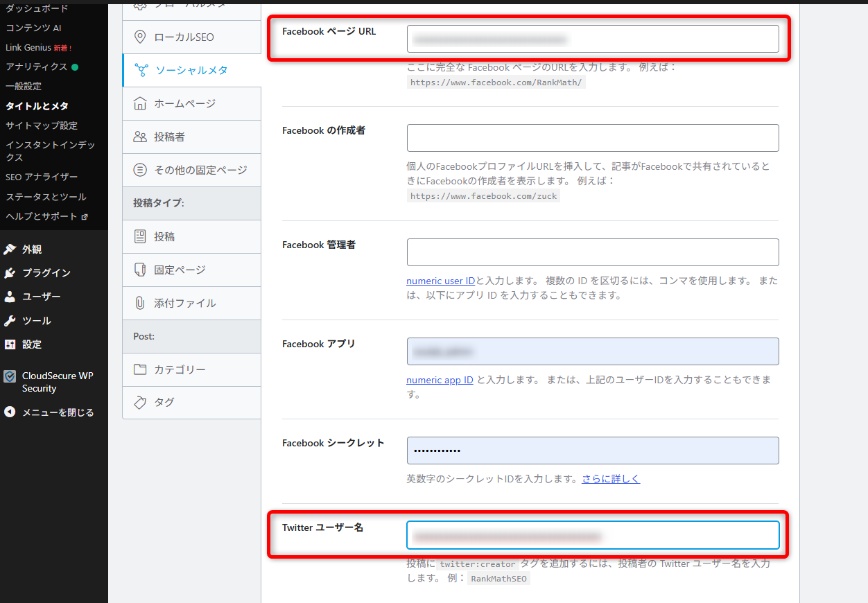Open the 投稿 post type tab

coord(191,236)
